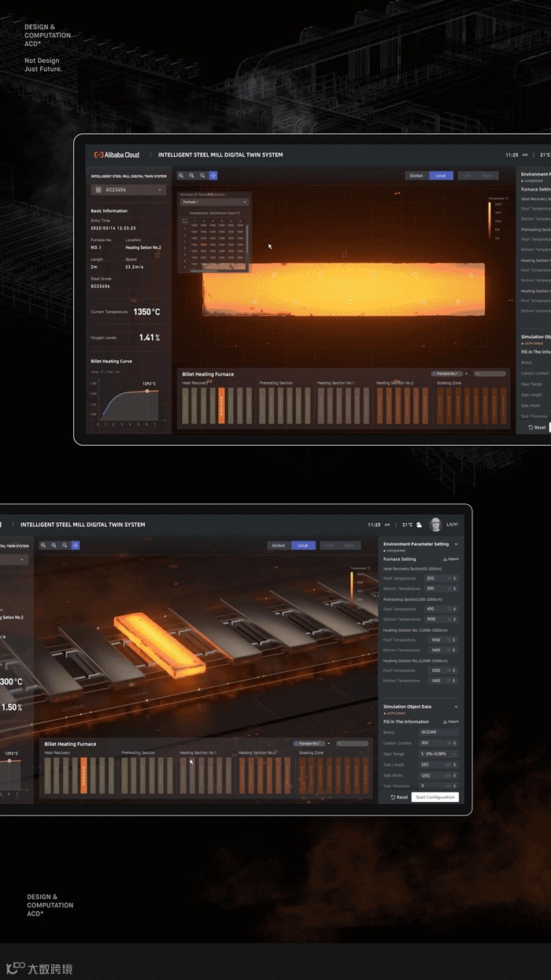551x980 pixels.
Task: Adjust Preheating Section Roof Temperature stepper
Action: tap(455, 609)
